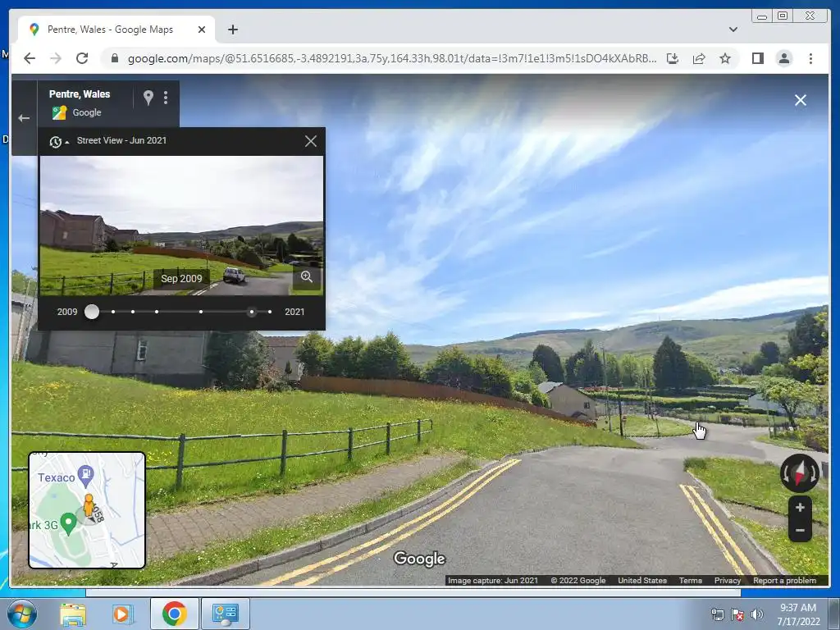
Task: Select the third timeline date marker
Action: (x=133, y=312)
